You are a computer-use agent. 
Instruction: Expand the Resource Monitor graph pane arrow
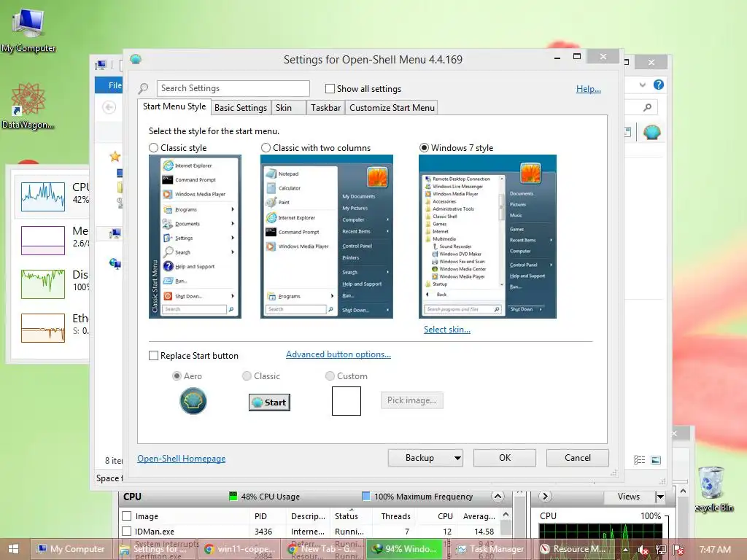(x=546, y=497)
